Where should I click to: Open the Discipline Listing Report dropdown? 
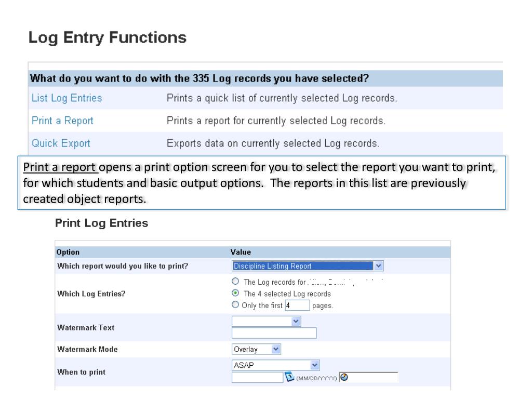(x=309, y=266)
